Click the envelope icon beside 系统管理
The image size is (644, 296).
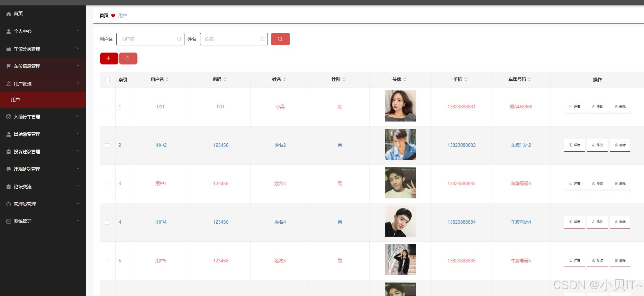(9, 221)
